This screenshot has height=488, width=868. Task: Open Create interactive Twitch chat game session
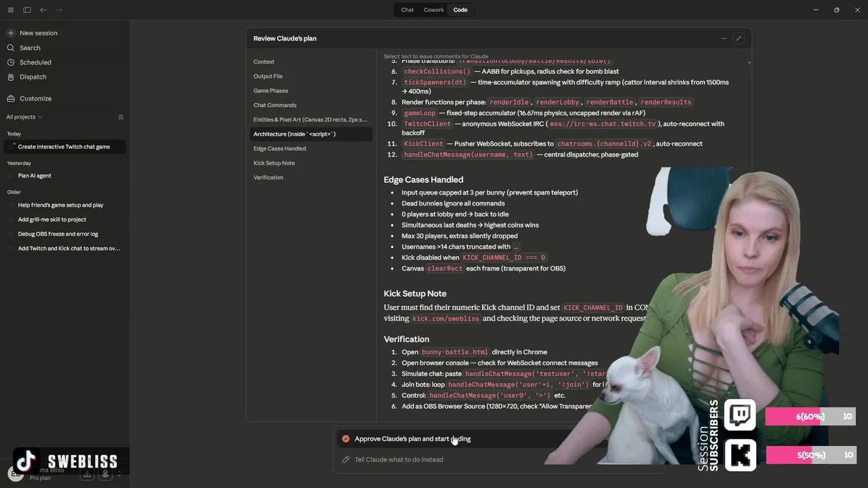[x=64, y=146]
